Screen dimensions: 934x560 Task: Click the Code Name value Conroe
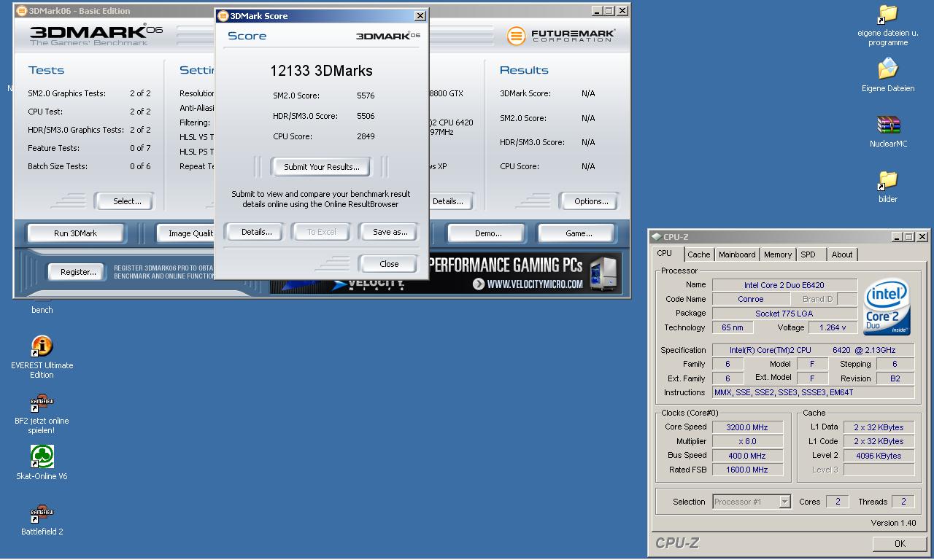coord(751,299)
